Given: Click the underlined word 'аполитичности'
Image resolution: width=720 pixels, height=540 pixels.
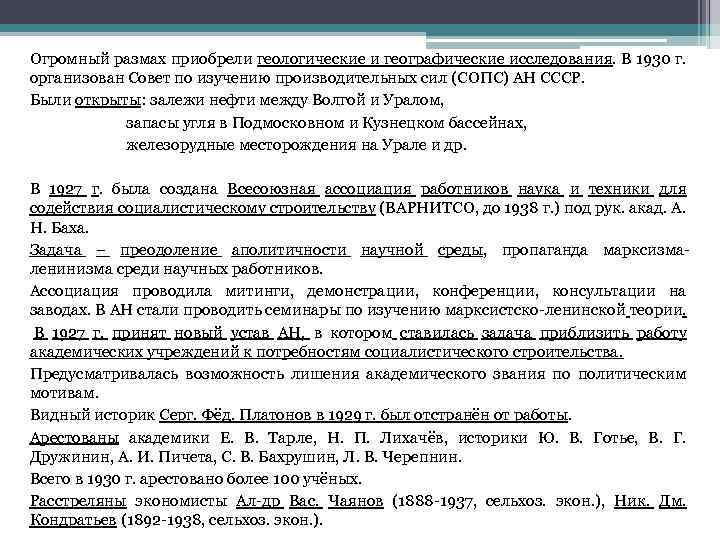Looking at the screenshot, I should (x=291, y=250).
